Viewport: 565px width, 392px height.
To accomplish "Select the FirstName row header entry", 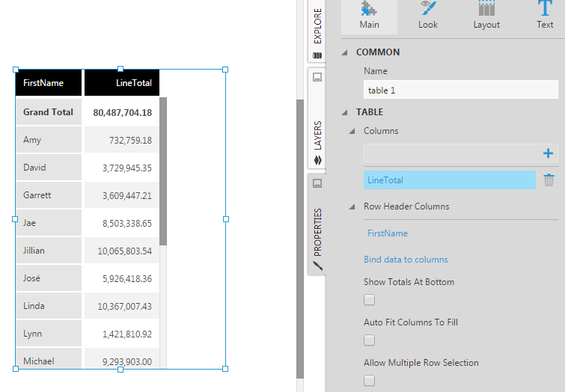I will coord(388,233).
